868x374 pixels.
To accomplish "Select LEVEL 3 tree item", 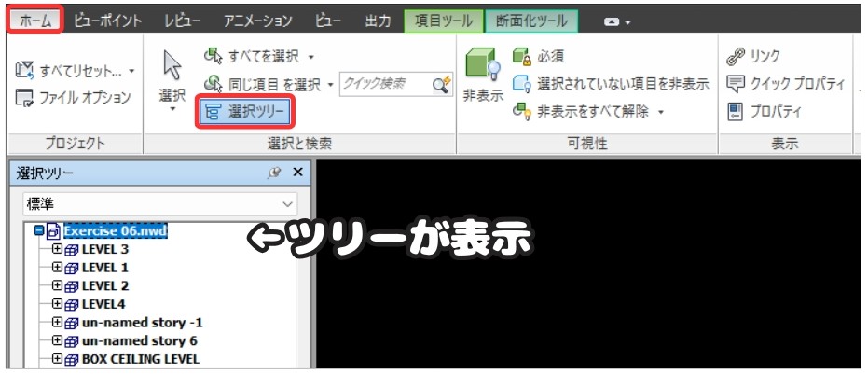I will coord(105,249).
